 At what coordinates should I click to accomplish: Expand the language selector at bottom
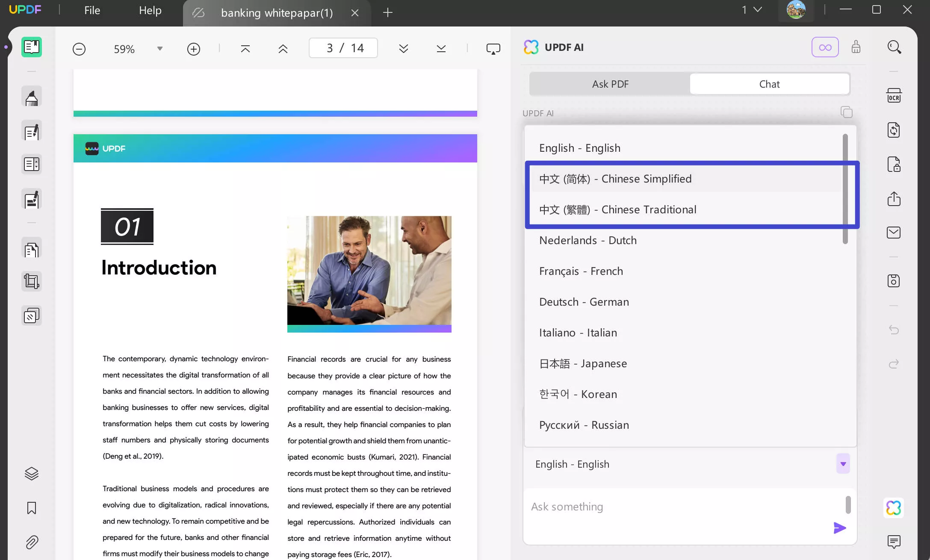point(844,464)
